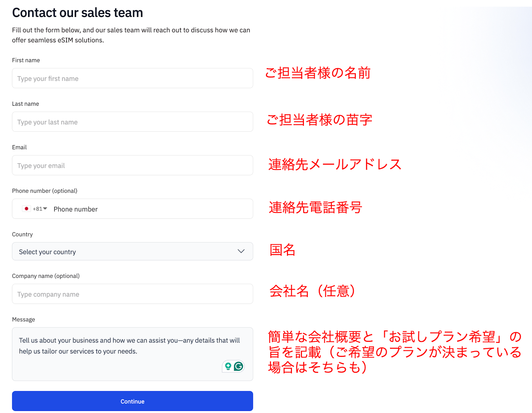
Task: Click the Type company name field
Action: pos(132,294)
